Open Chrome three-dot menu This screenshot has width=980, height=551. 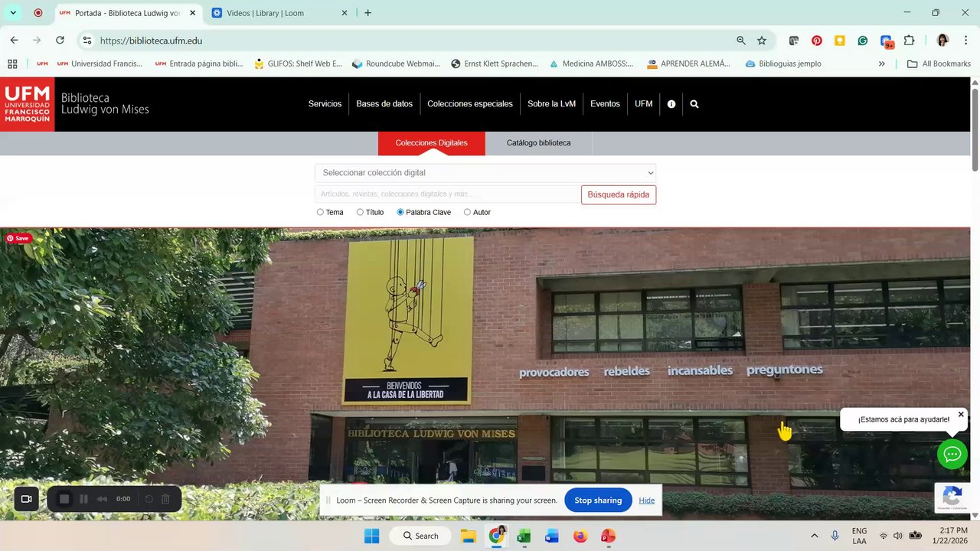click(x=965, y=41)
